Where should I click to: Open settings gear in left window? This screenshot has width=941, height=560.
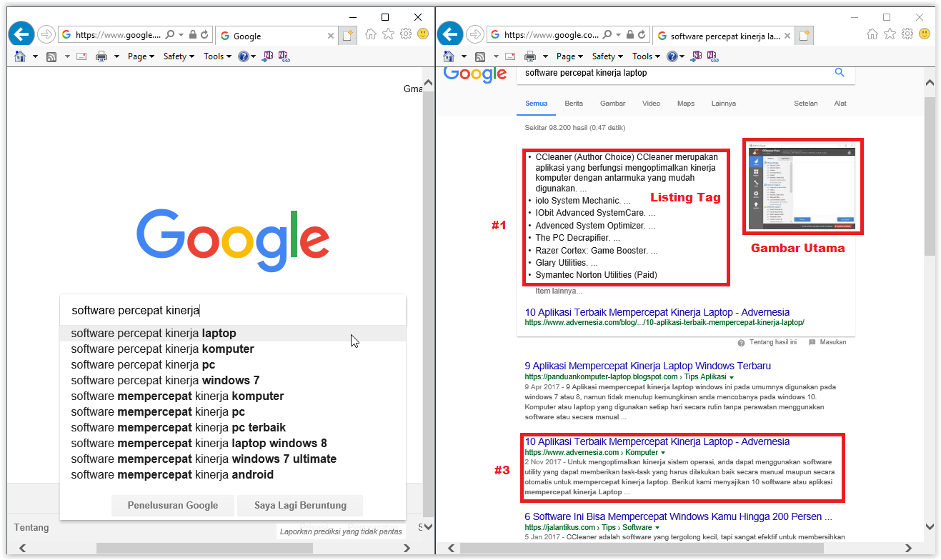[x=406, y=34]
